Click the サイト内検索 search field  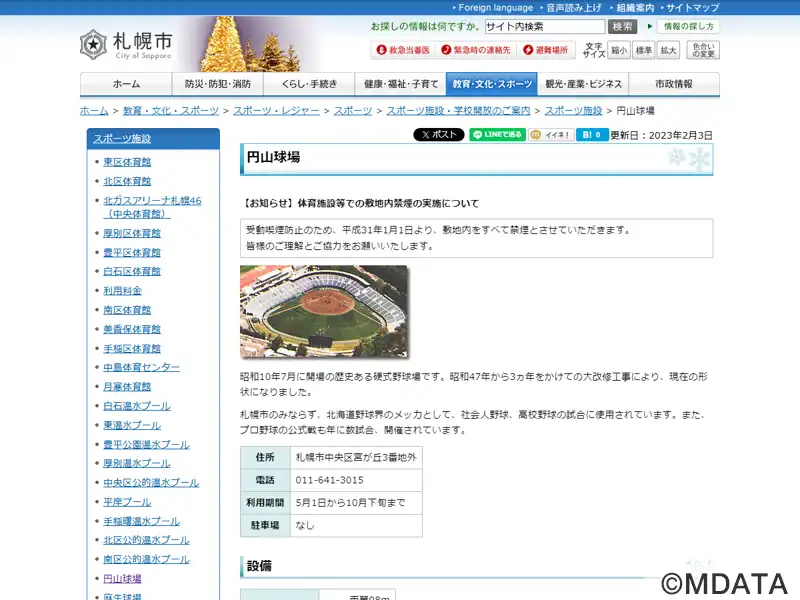pos(544,27)
